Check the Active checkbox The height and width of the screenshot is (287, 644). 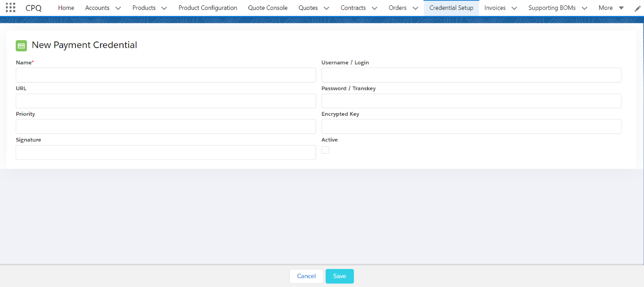pyautogui.click(x=325, y=150)
